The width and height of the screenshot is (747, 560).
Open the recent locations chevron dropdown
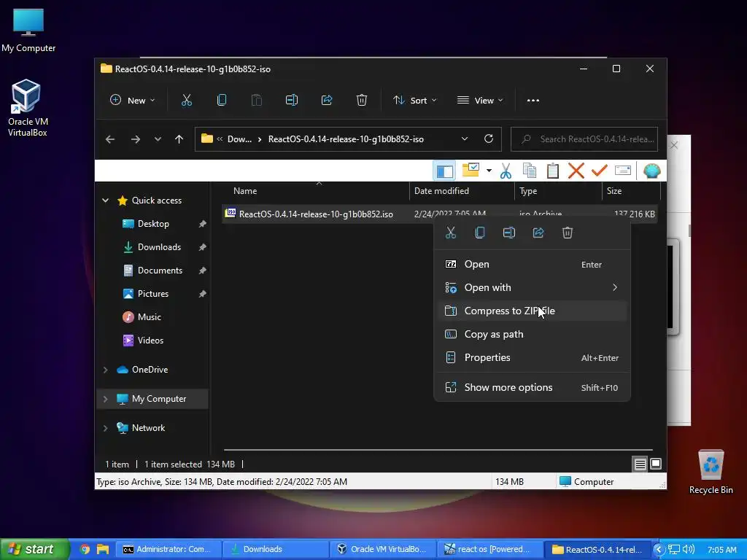click(158, 139)
